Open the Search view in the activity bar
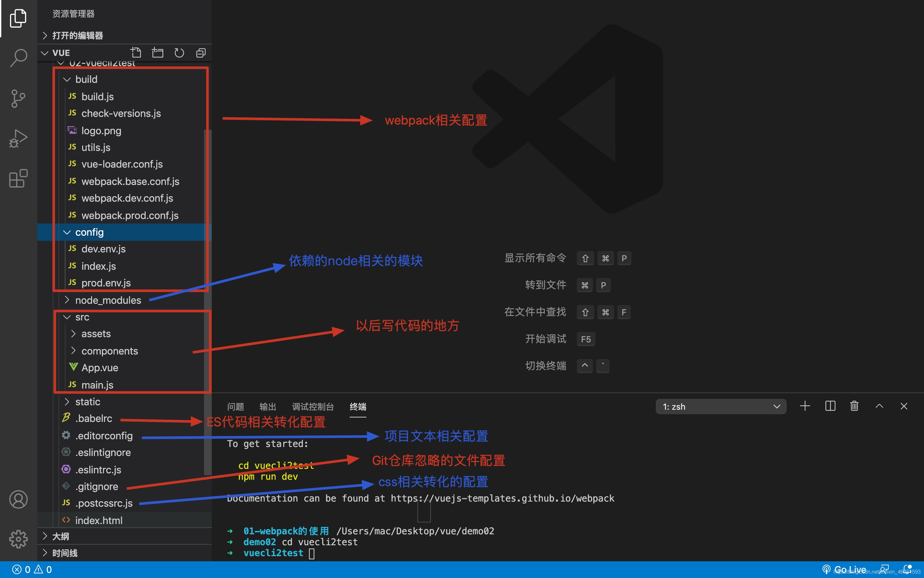Image resolution: width=924 pixels, height=578 pixels. [18, 58]
